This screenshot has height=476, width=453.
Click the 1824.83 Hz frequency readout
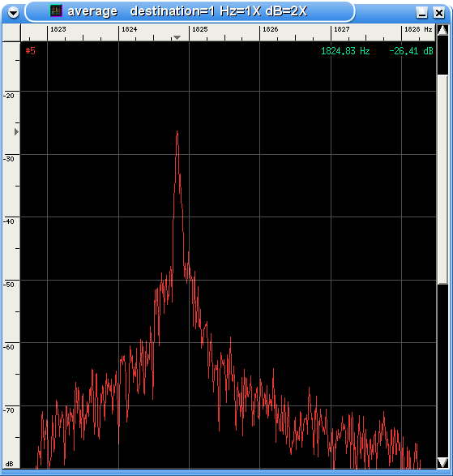tap(345, 51)
